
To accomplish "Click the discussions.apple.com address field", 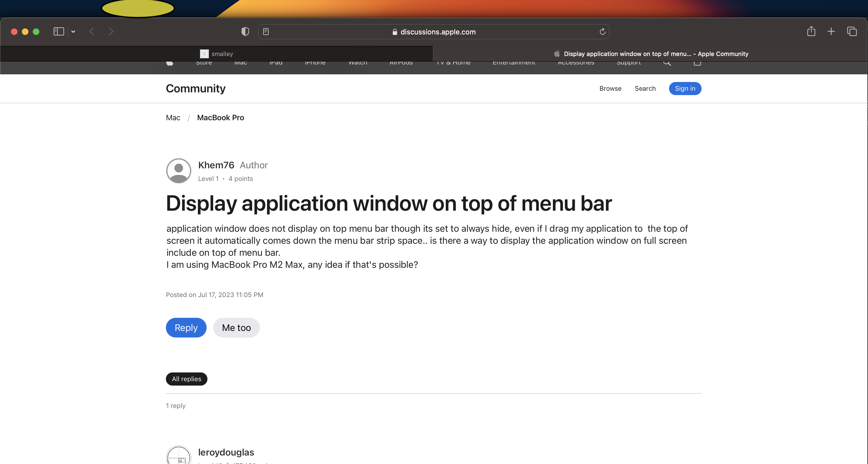I will (434, 32).
